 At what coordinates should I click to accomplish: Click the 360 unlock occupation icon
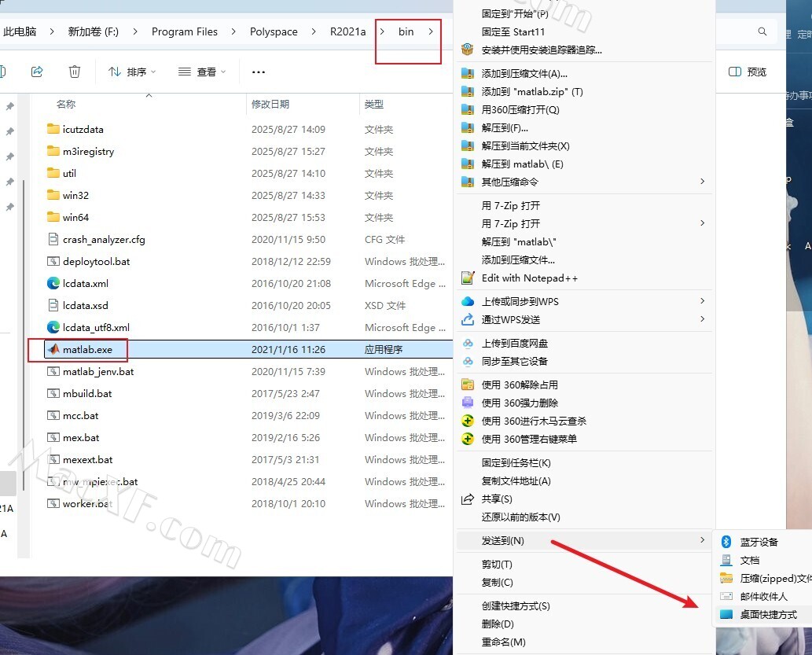[x=468, y=385]
